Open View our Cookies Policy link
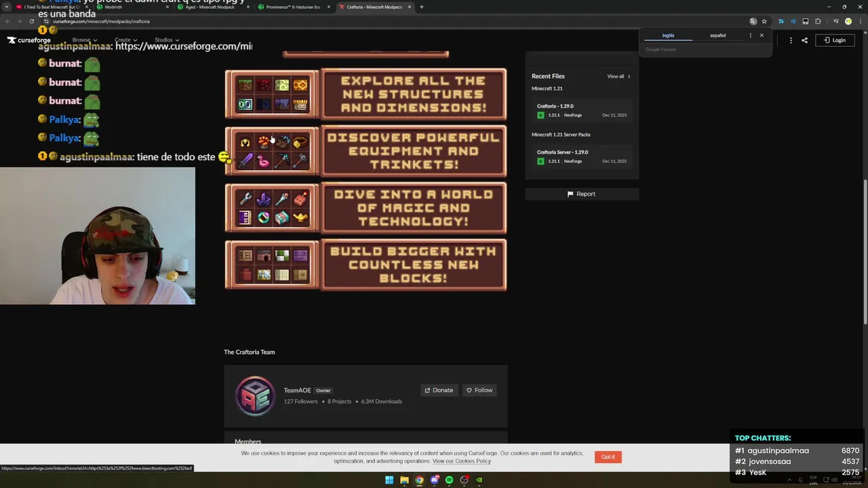The image size is (868, 488). tap(461, 461)
